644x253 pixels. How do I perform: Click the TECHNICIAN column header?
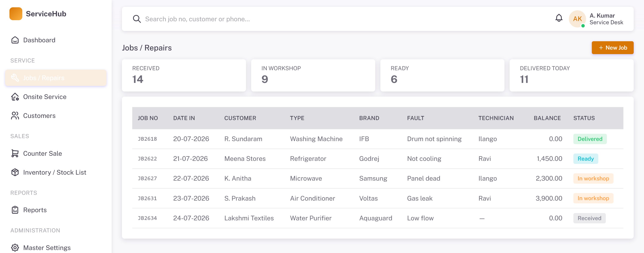(496, 118)
